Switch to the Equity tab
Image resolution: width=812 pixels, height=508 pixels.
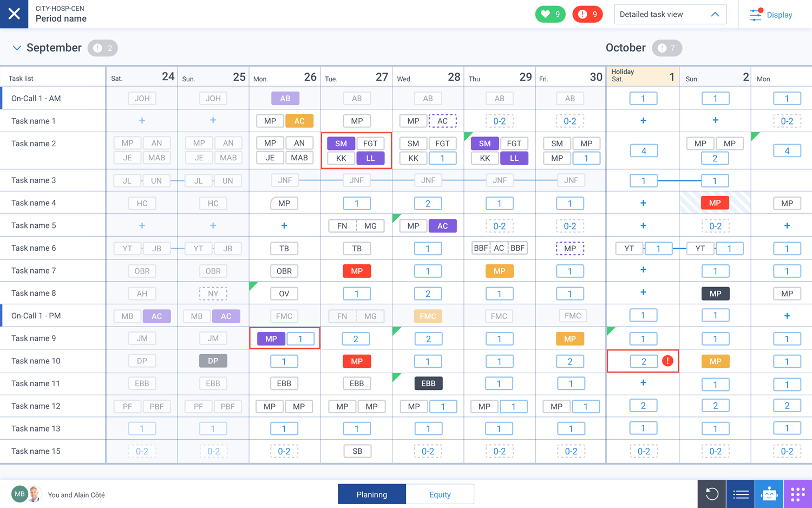(440, 494)
